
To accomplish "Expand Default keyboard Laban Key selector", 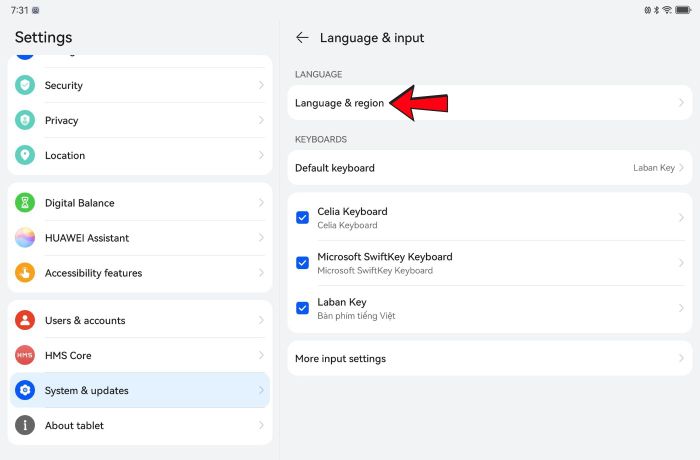I will (658, 168).
